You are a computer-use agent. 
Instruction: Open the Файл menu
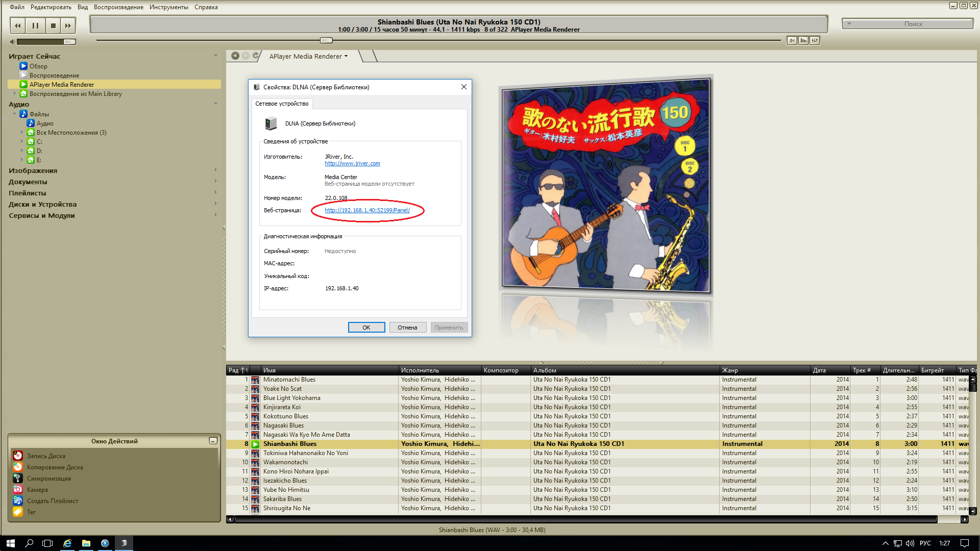[x=17, y=7]
